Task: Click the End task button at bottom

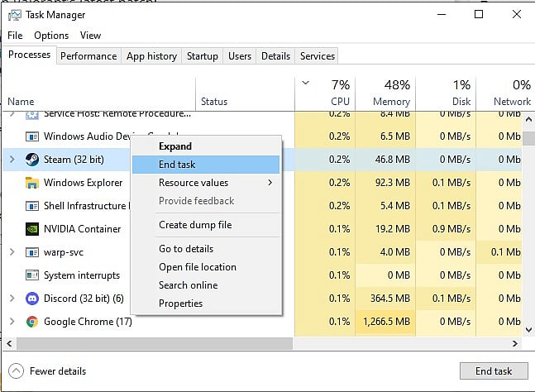Action: 494,370
